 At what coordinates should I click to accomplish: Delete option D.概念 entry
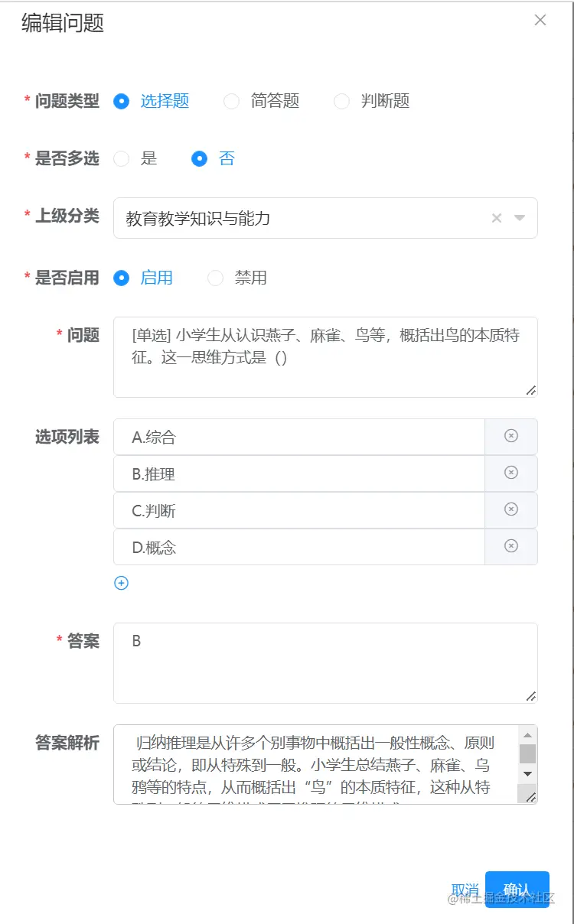511,546
